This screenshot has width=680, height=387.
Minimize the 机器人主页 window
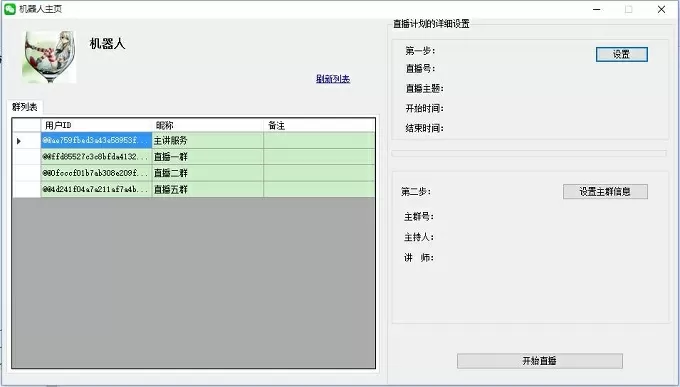pos(597,9)
